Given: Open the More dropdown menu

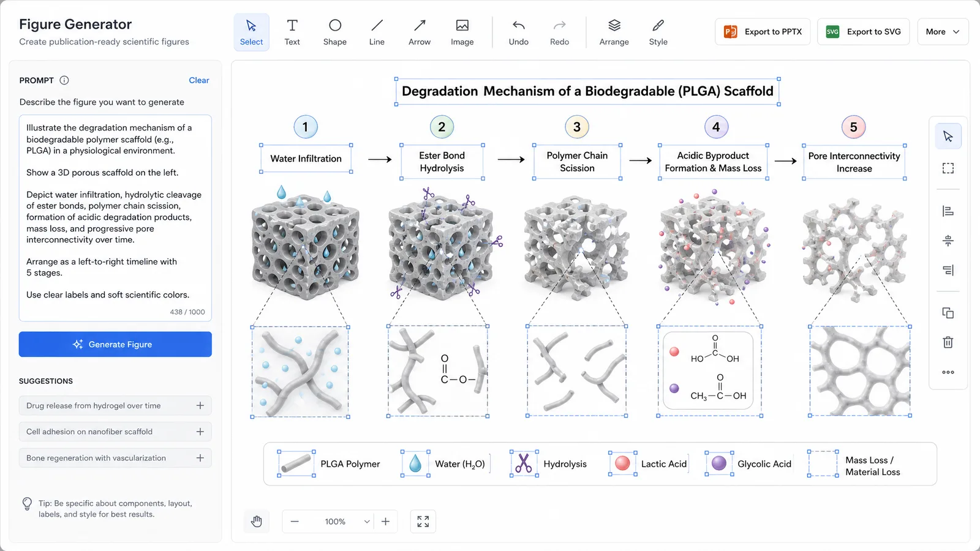Looking at the screenshot, I should [943, 32].
